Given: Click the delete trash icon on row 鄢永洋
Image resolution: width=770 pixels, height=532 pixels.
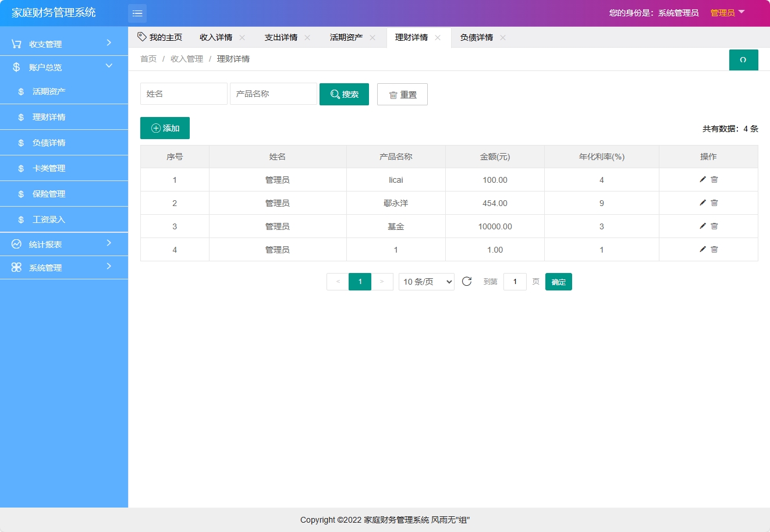Looking at the screenshot, I should coord(714,203).
